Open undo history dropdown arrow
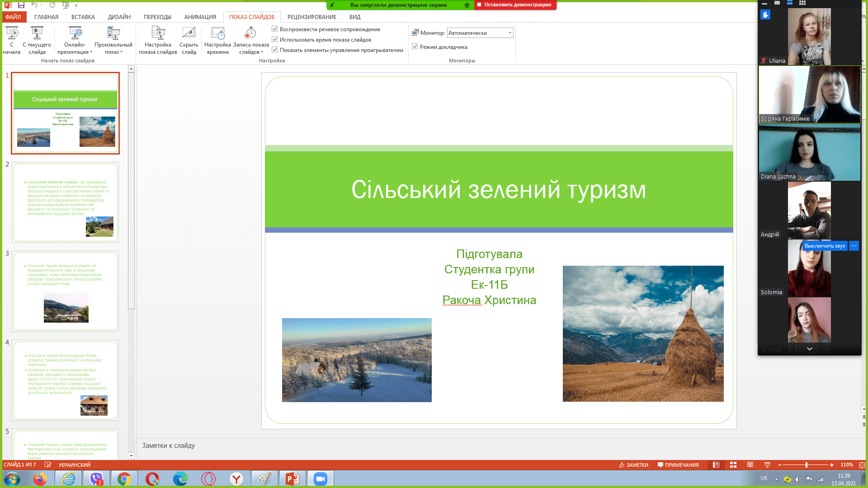Image resolution: width=868 pixels, height=488 pixels. [x=41, y=5]
